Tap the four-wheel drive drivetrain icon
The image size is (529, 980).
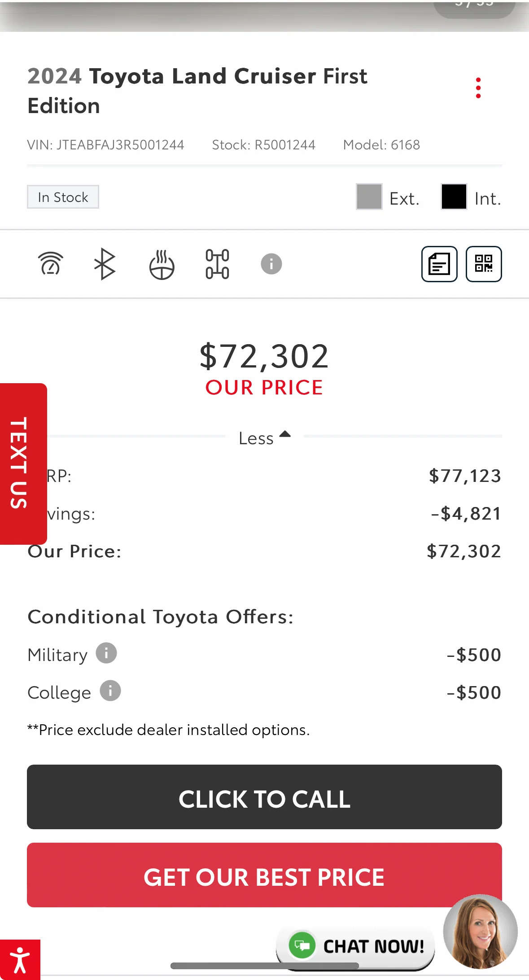pos(217,264)
